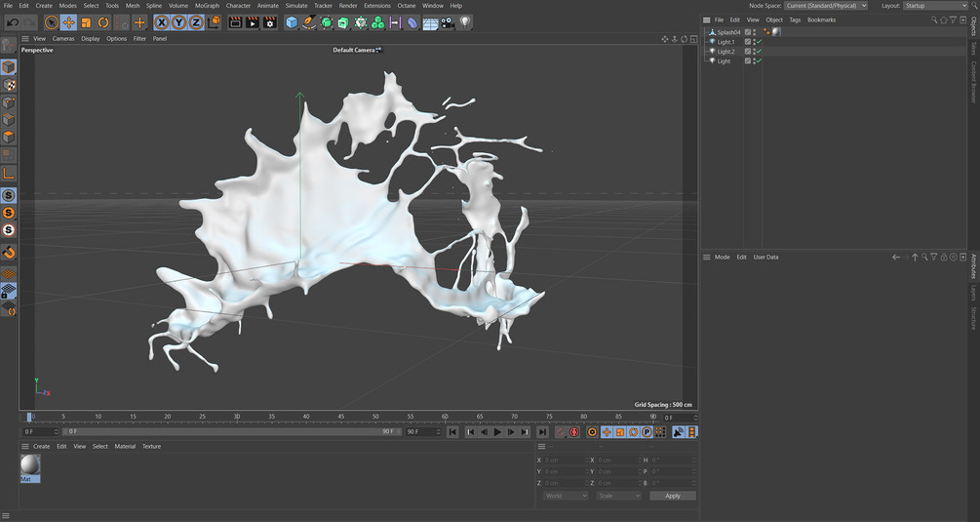The height and width of the screenshot is (522, 980).
Task: Toggle enable checkmark for Light.1
Action: (x=759, y=42)
